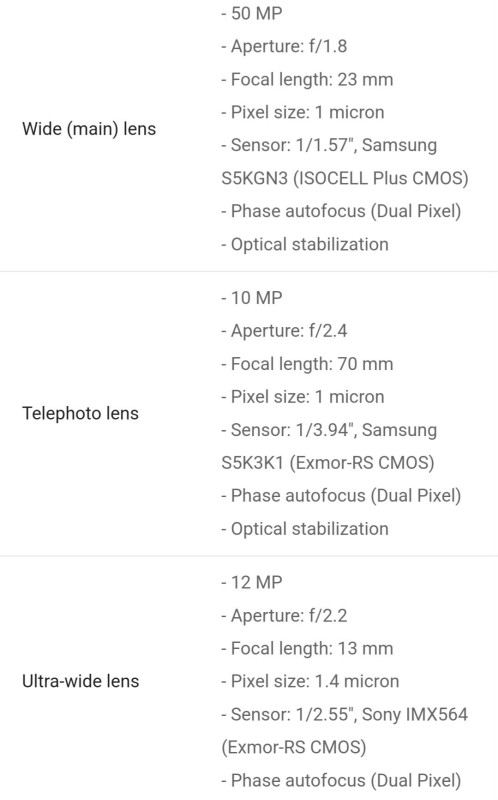Click the 'S5KGN3 (ISOCELL Plus CMOS)' text
This screenshot has height=800, width=498.
[x=345, y=178]
